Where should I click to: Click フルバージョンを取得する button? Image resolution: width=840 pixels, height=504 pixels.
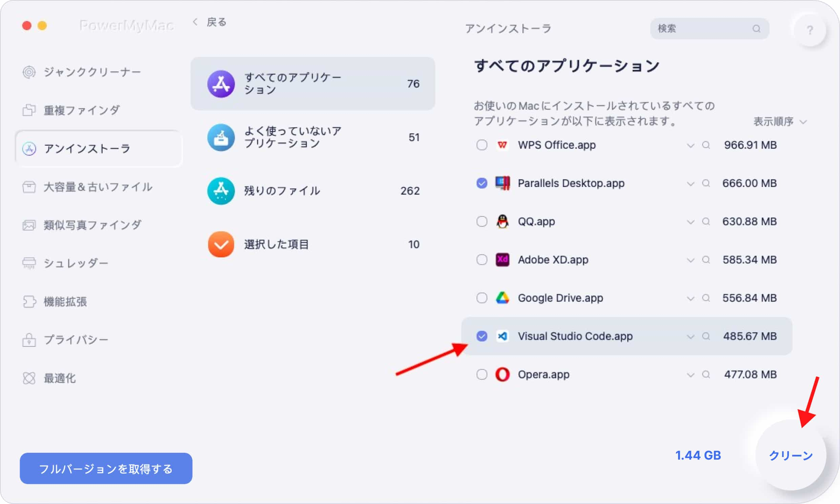pos(106,469)
